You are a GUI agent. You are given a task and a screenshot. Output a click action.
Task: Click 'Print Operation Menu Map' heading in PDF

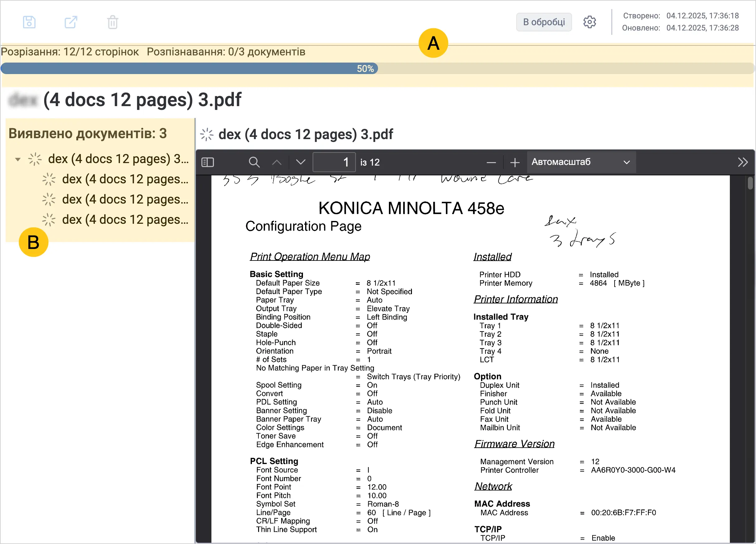pyautogui.click(x=310, y=256)
